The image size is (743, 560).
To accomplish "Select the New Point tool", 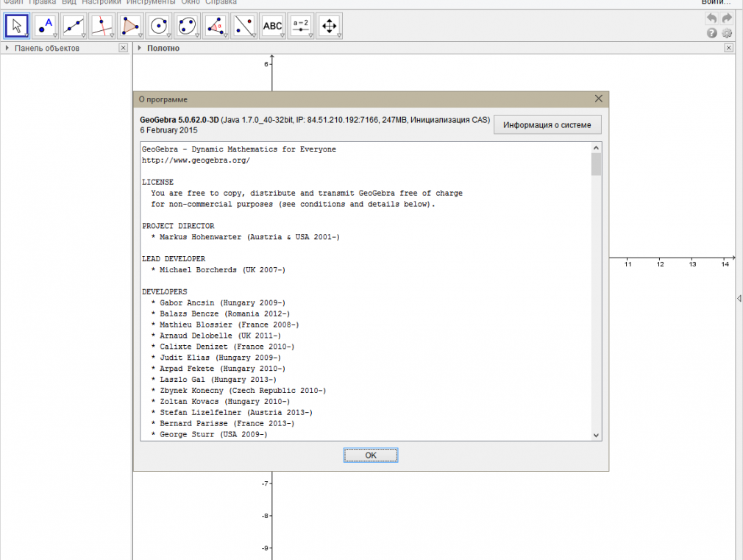I will [45, 26].
